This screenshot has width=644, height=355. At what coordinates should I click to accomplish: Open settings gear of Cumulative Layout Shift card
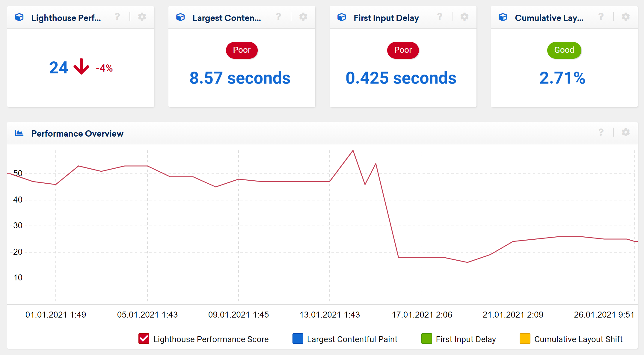click(626, 17)
